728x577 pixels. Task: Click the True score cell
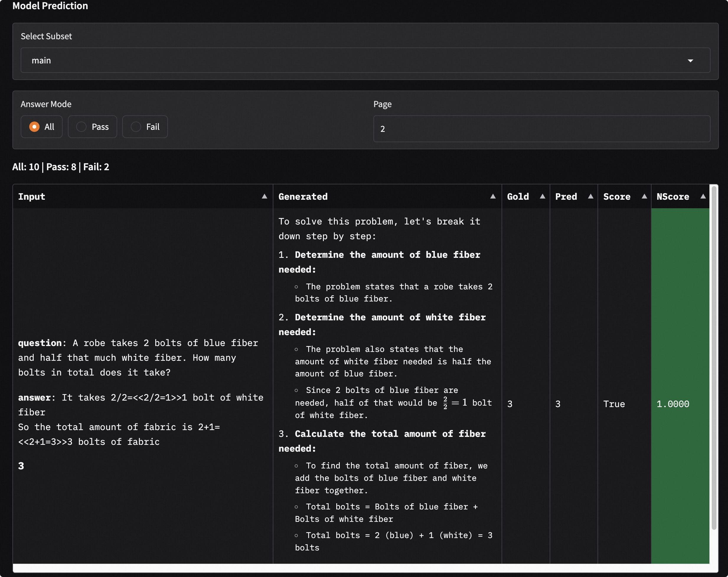614,404
